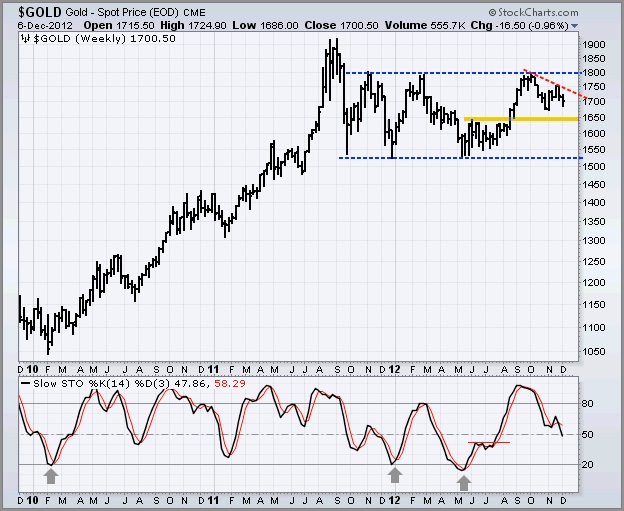Click gray arrow near January 2012 stochastic low
624x511 pixels.
pyautogui.click(x=395, y=475)
